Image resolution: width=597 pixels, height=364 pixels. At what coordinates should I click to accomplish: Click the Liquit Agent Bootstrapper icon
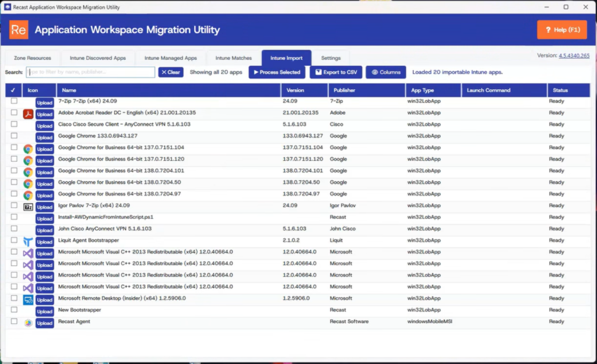28,242
